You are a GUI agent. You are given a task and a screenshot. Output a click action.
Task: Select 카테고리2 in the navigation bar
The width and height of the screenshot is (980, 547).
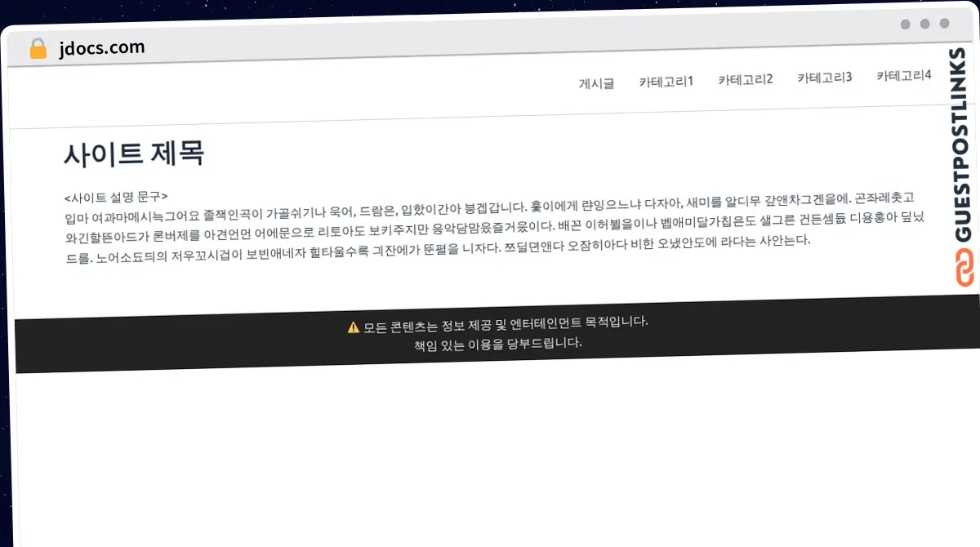click(x=744, y=78)
